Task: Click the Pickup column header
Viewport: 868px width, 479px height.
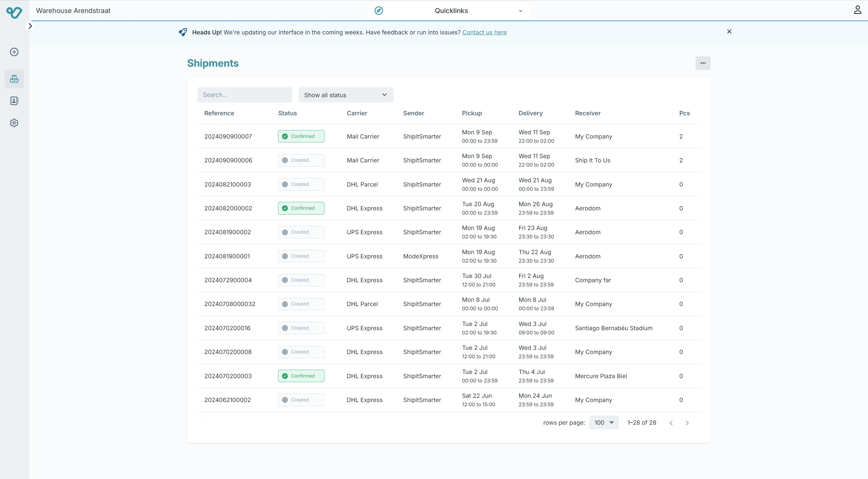Action: pos(472,113)
